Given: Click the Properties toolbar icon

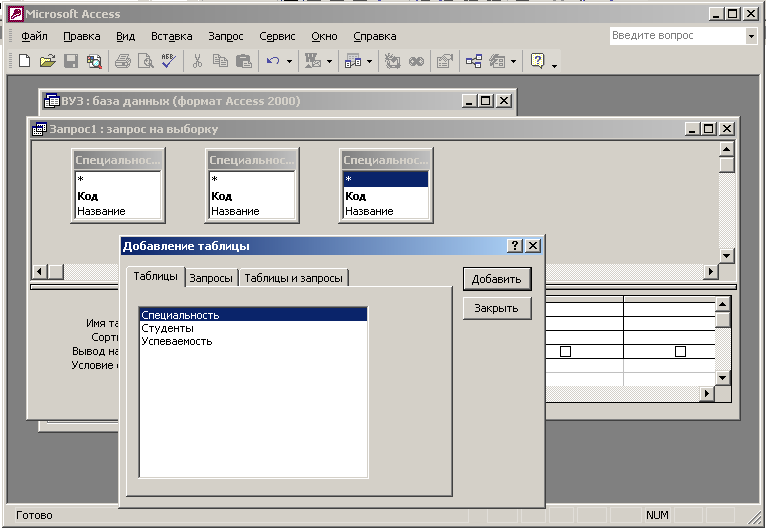Looking at the screenshot, I should [445, 61].
